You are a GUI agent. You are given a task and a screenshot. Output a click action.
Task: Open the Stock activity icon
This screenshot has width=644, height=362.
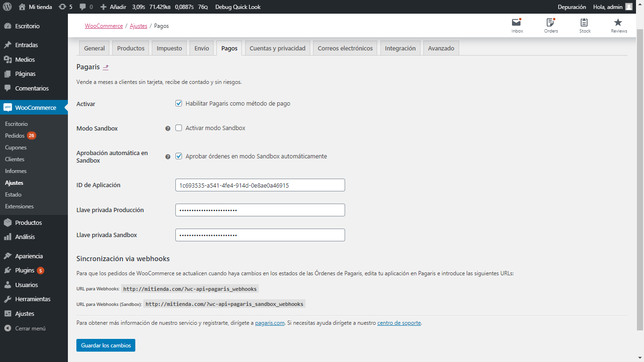pos(585,25)
